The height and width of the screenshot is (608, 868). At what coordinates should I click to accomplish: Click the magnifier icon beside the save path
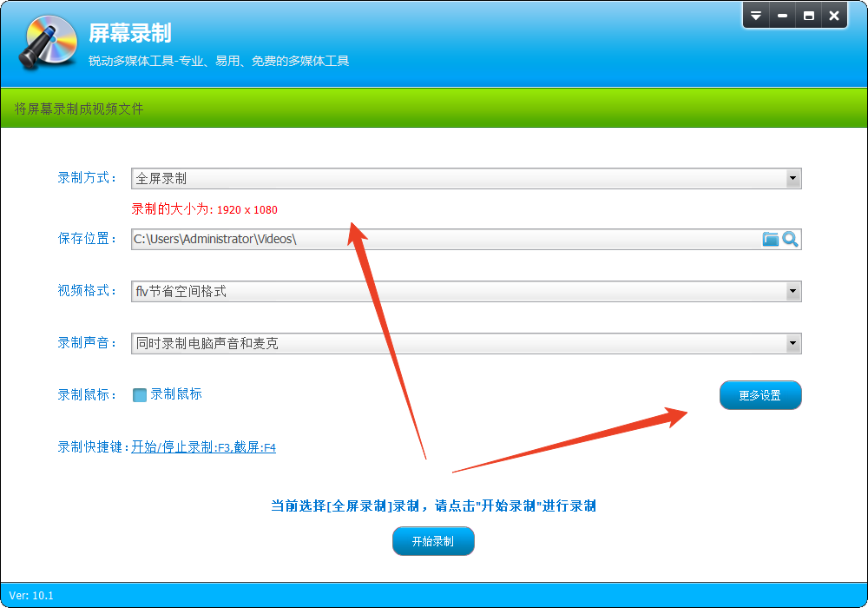pyautogui.click(x=791, y=239)
